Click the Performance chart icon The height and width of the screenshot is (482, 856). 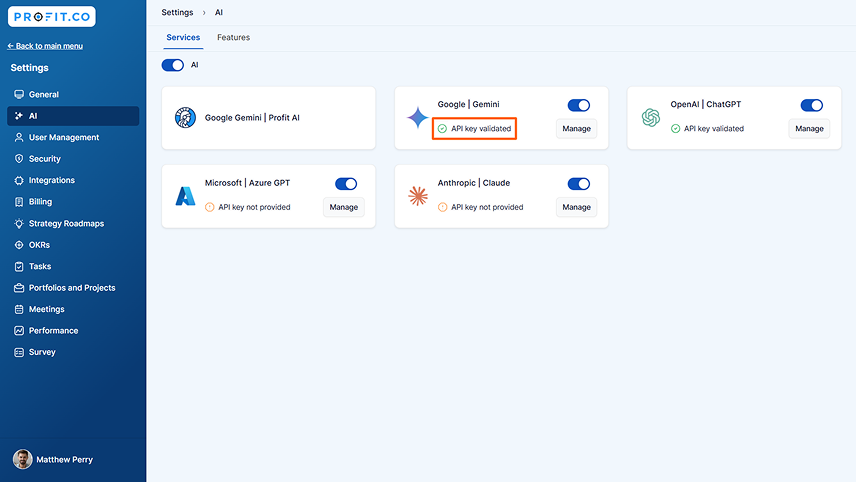19,331
